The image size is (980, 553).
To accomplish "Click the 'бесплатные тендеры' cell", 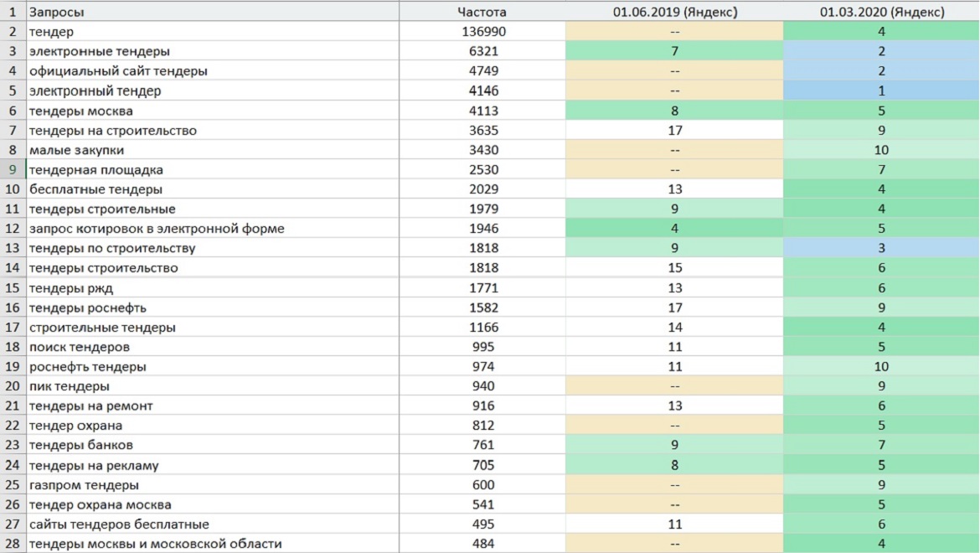I will 213,189.
